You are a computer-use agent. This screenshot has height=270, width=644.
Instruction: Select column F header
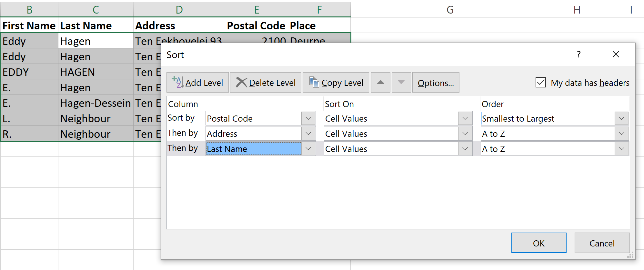click(x=319, y=10)
